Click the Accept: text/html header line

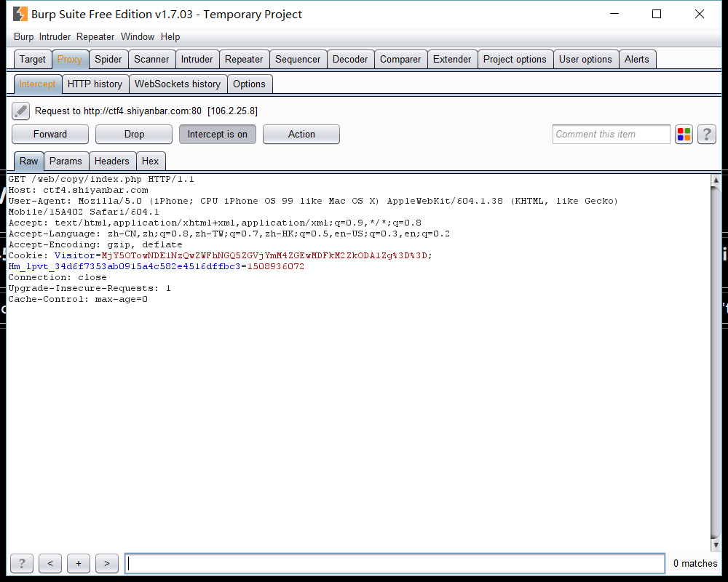coord(215,223)
